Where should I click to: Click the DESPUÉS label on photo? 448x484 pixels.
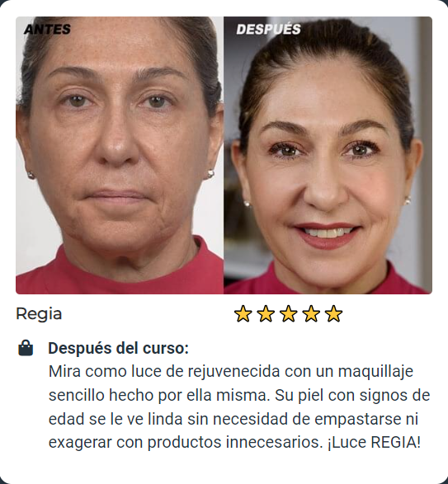(268, 30)
